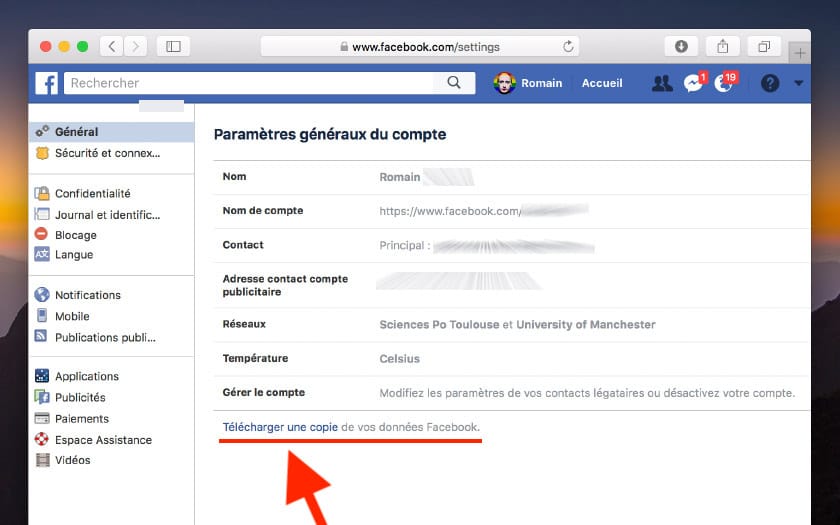
Task: Click the Safari forward arrow button
Action: pyautogui.click(x=136, y=47)
